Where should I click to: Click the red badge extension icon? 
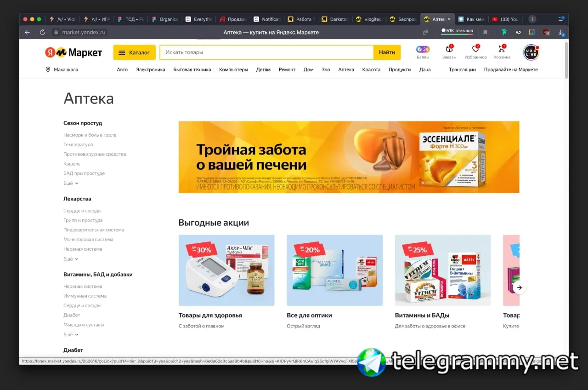[x=546, y=32]
